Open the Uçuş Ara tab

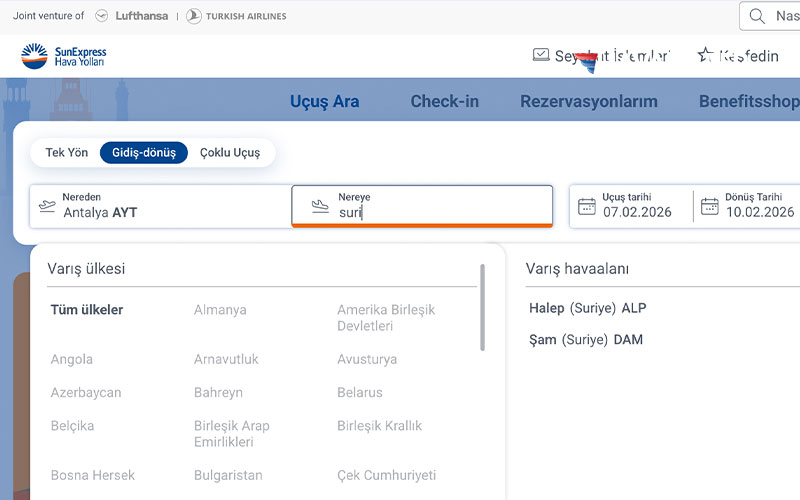tap(324, 101)
